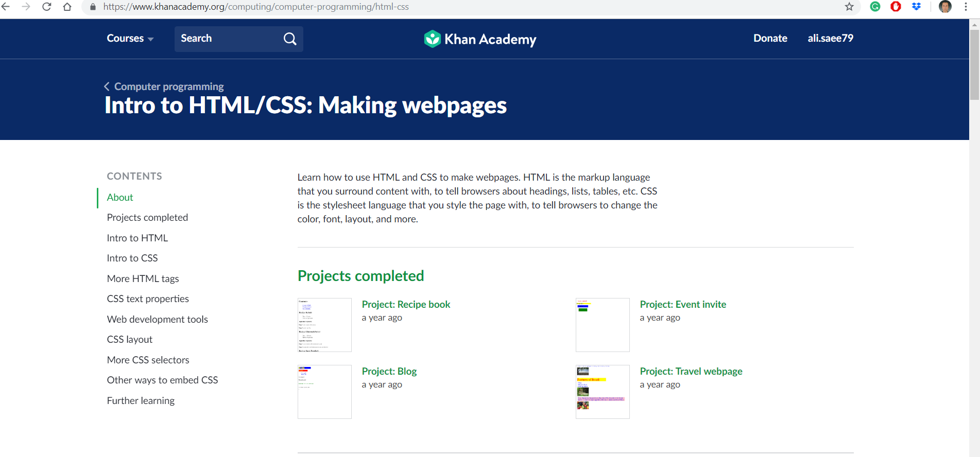This screenshot has width=980, height=457.
Task: Click the Khan Academy logo
Action: tap(480, 39)
